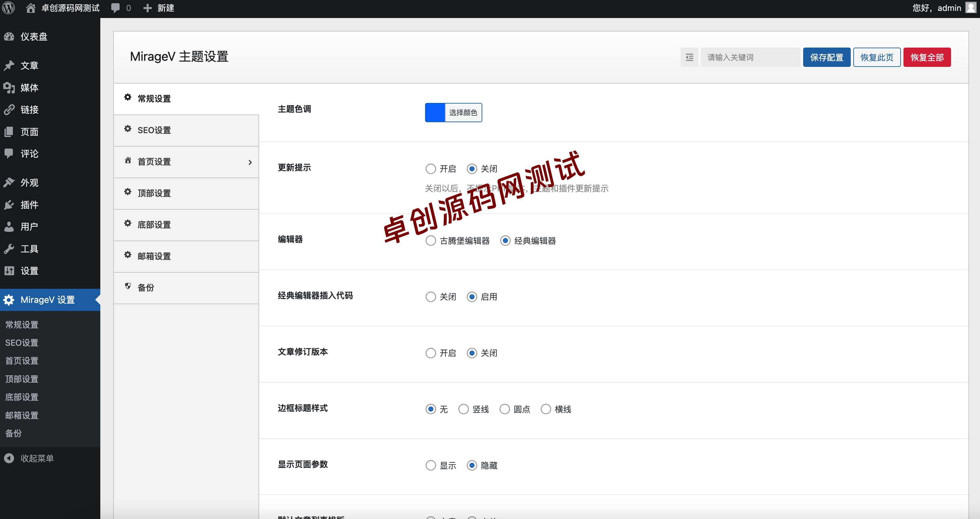Click the 媒体 media icon
This screenshot has height=519, width=980.
click(x=9, y=87)
